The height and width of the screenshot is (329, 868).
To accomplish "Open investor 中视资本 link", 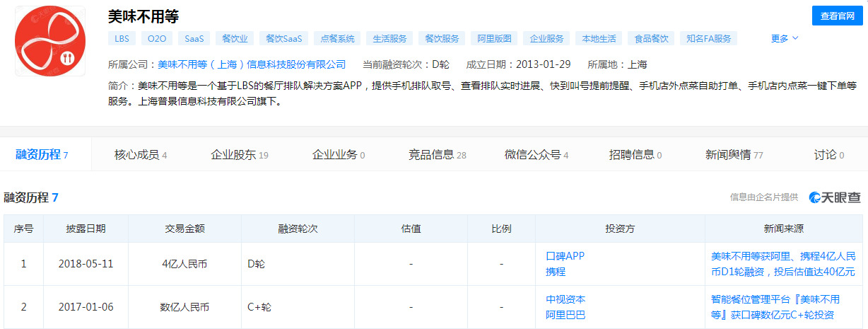I will [x=565, y=299].
